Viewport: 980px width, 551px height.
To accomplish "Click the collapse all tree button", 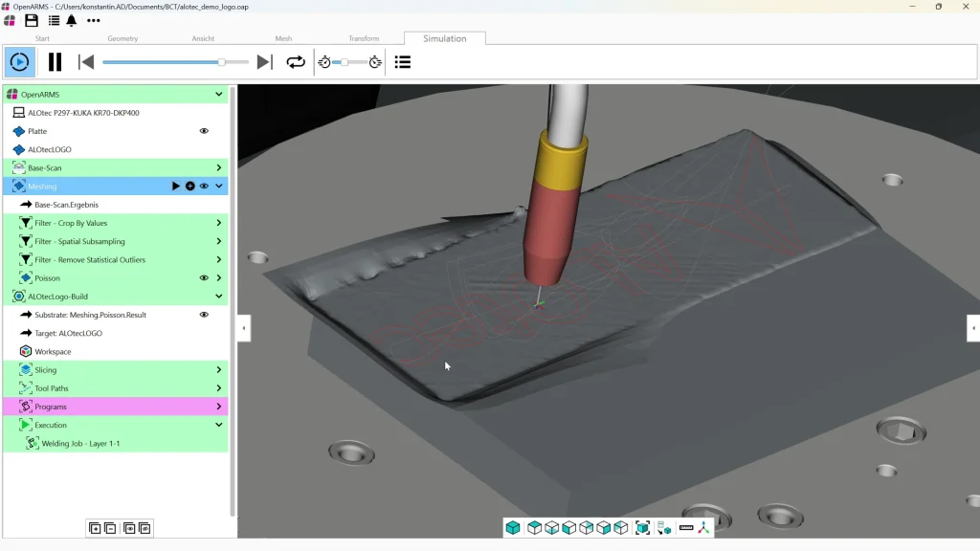I will pyautogui.click(x=110, y=528).
